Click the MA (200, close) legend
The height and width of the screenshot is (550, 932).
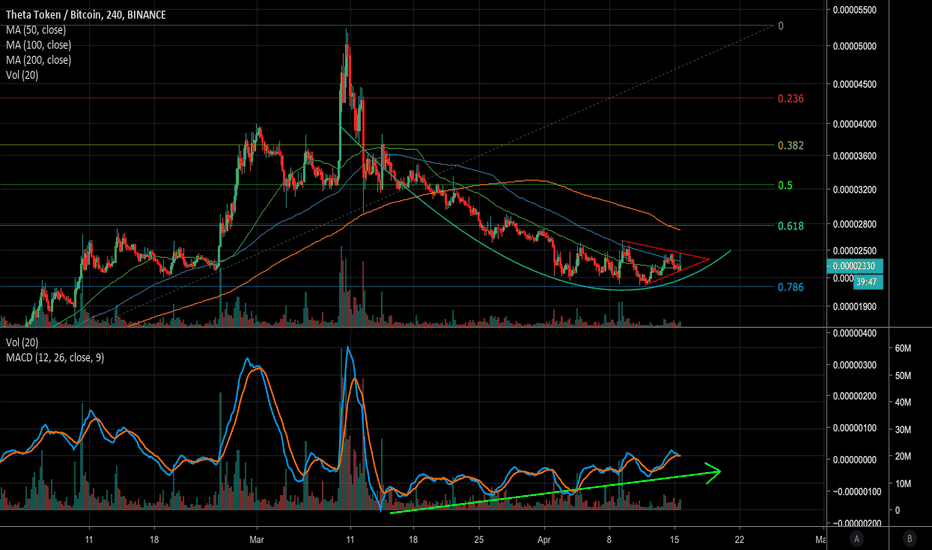(x=39, y=59)
